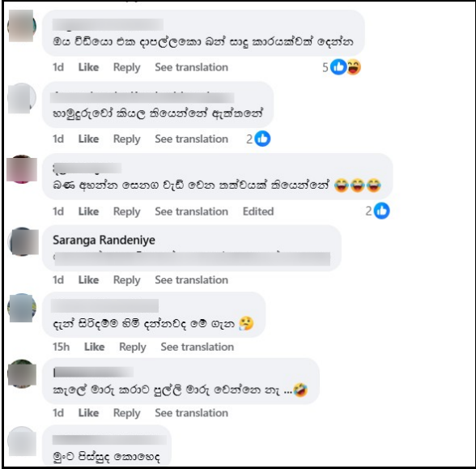Click avatar of the 15h comment author
Image resolution: width=476 pixels, height=469 pixels.
22,308
